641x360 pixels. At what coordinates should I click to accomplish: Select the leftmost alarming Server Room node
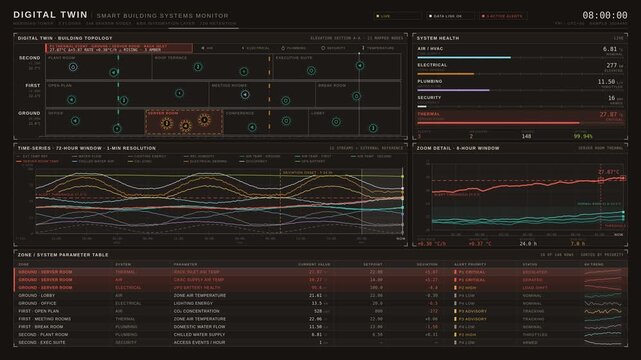(166, 123)
